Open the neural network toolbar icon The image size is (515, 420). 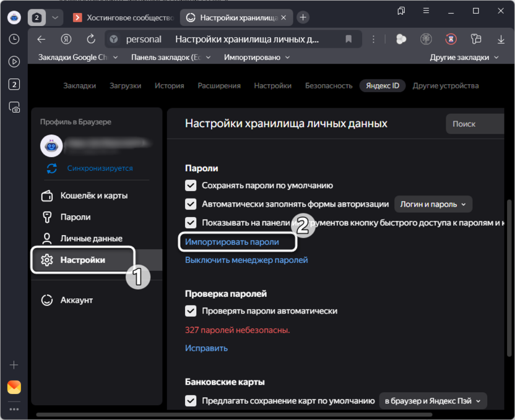pos(426,40)
